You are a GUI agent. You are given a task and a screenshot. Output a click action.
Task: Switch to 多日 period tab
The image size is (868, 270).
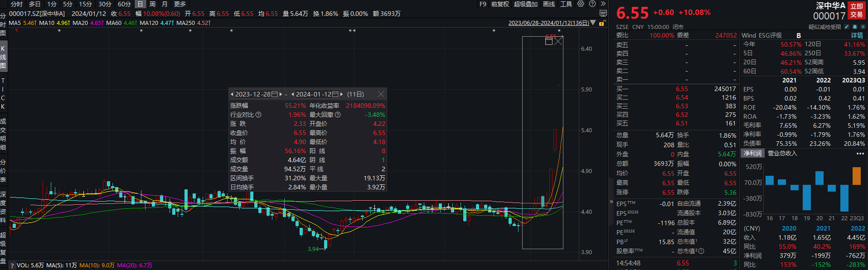[35, 4]
